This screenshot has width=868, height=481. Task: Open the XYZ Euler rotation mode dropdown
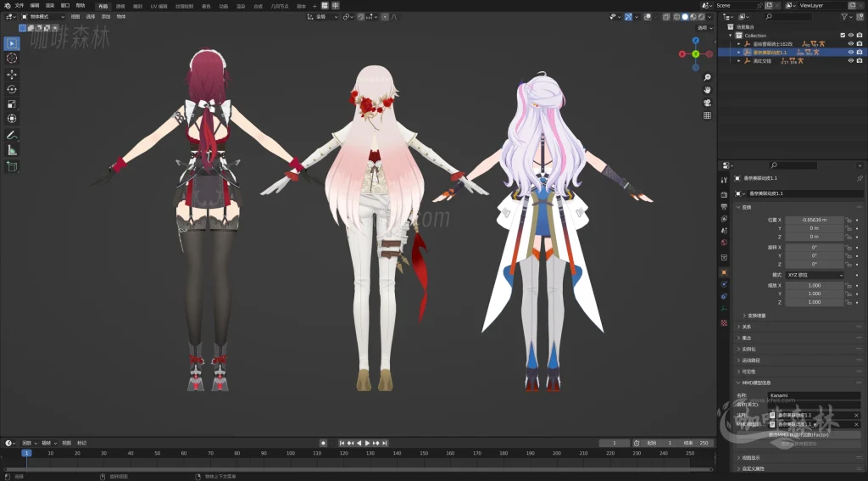pos(815,275)
